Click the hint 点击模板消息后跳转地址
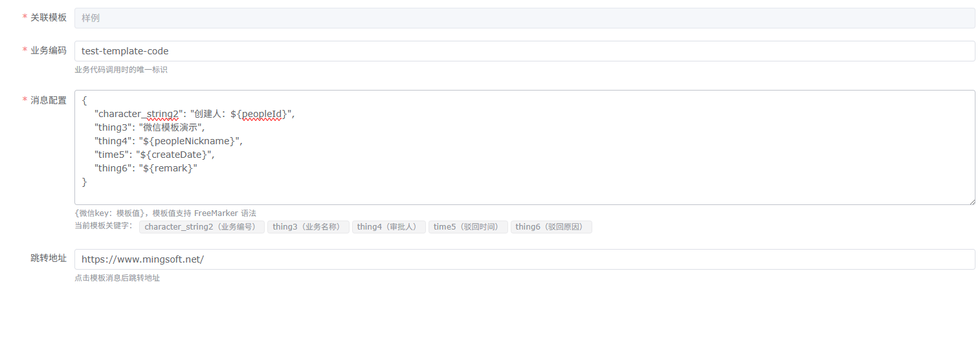The height and width of the screenshot is (357, 980). coord(117,278)
